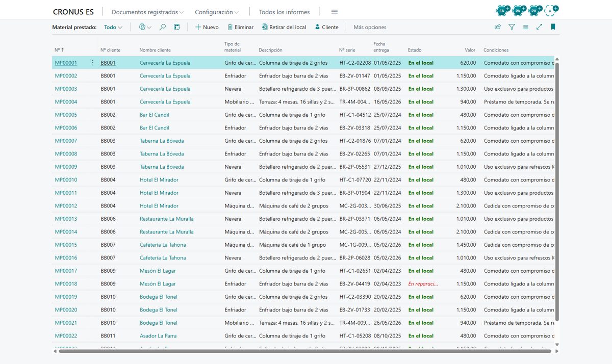612x364 pixels.
Task: Click the Nombre cliente column header
Action: pos(155,50)
